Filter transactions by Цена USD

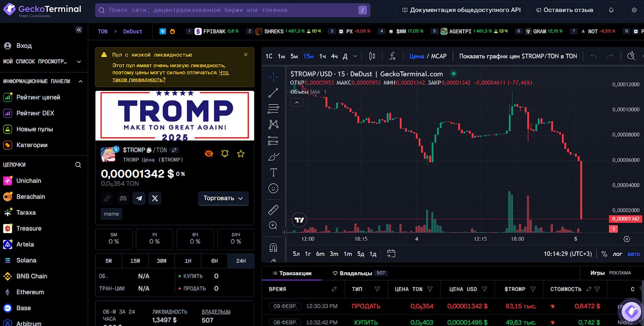click(485, 289)
